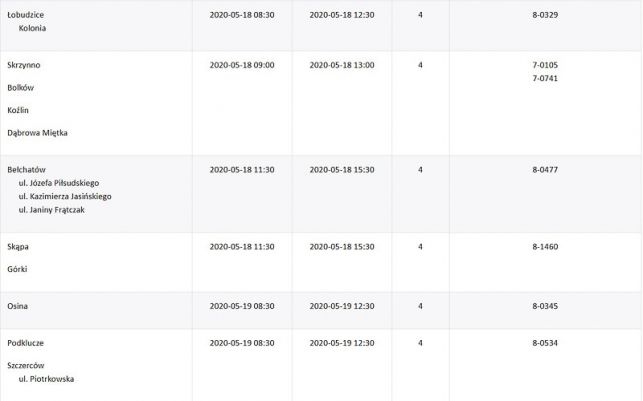Click the Osina locality name

(17, 306)
